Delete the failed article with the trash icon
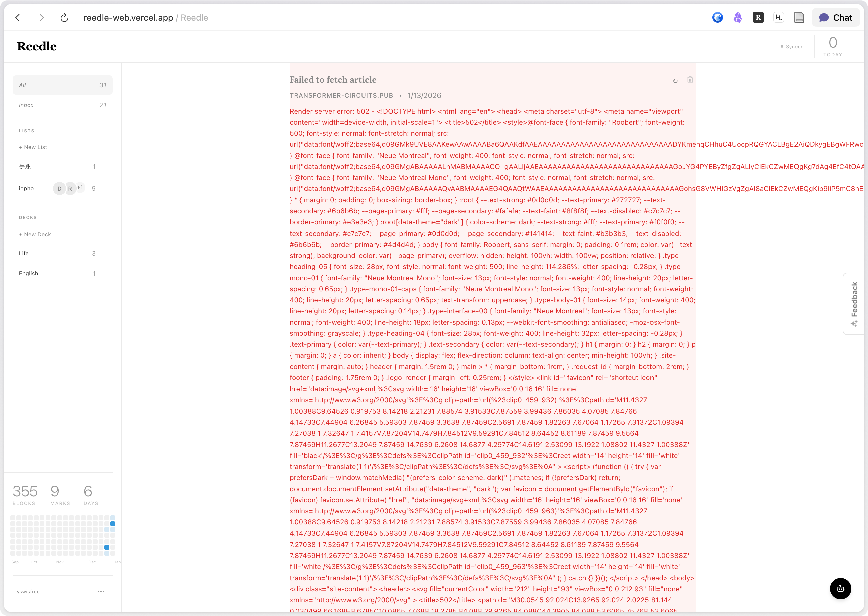The height and width of the screenshot is (616, 868). 690,80
